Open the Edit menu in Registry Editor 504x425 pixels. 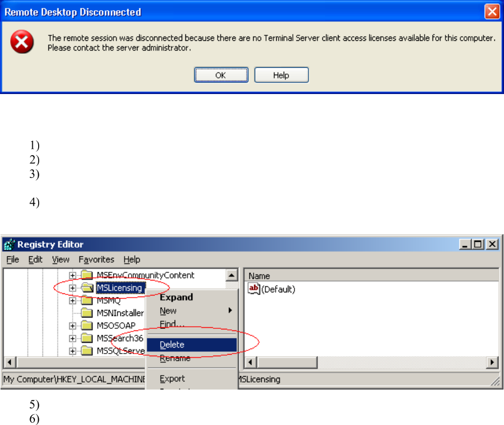point(35,260)
